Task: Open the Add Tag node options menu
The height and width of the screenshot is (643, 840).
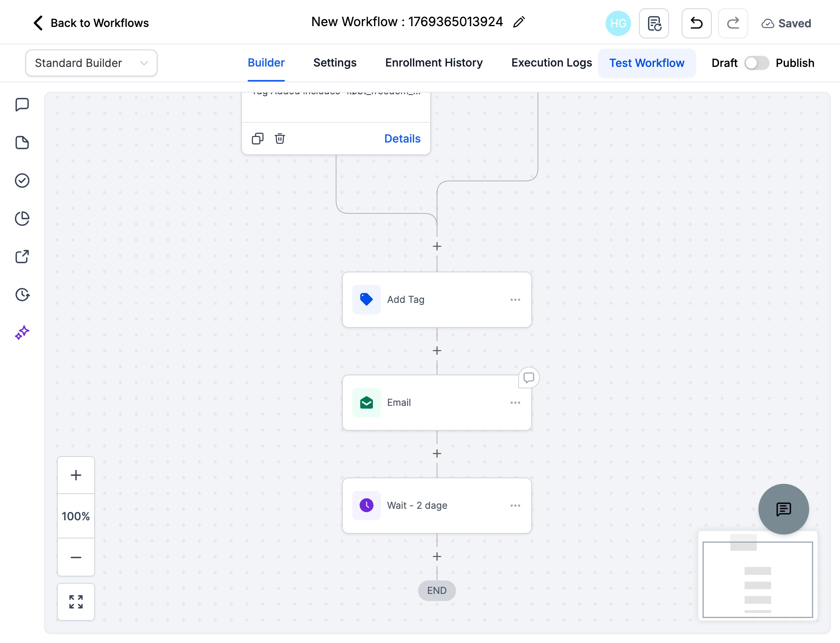Action: tap(515, 300)
